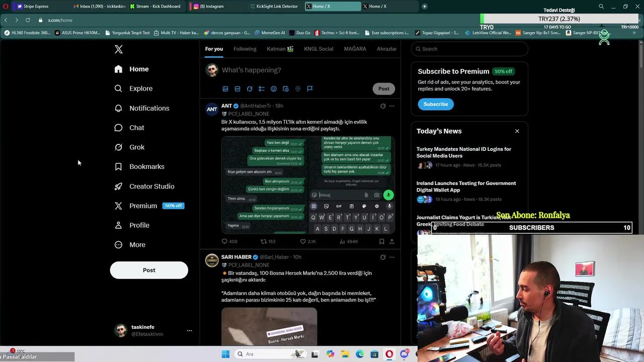Click the Grok enhance icon in composer

tap(250, 89)
